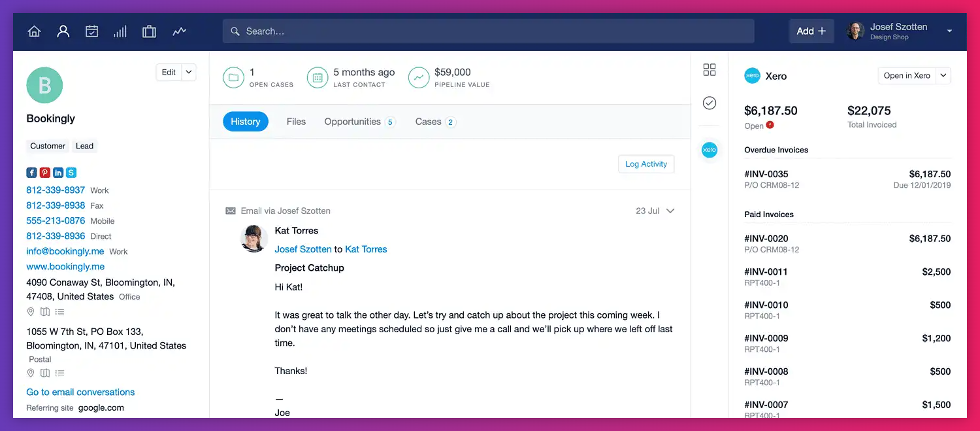This screenshot has width=980, height=431.
Task: Click the info@bookingly.me email link
Action: [x=65, y=251]
